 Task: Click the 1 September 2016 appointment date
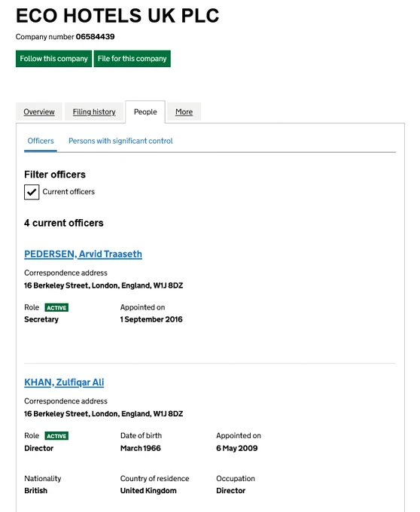[x=151, y=320]
